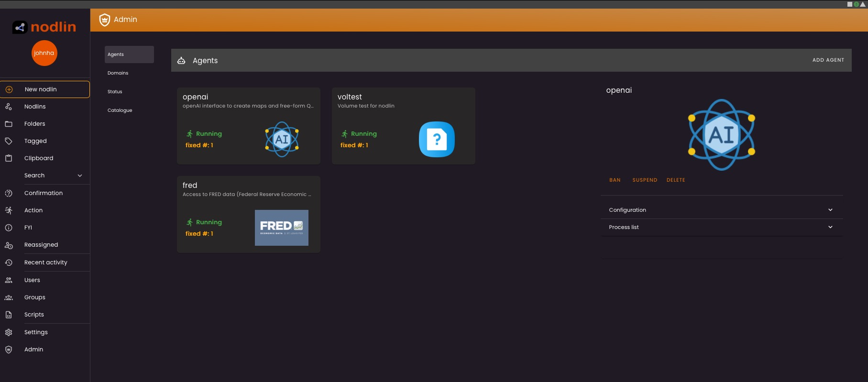Open Scripts using its file icon
Screen dimensions: 868x382
pos(9,315)
